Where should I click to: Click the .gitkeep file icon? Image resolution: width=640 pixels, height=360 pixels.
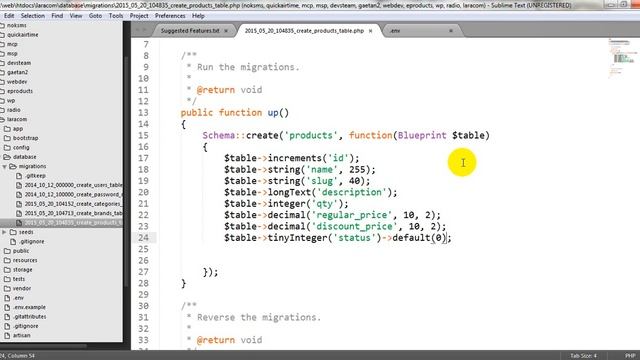19,176
